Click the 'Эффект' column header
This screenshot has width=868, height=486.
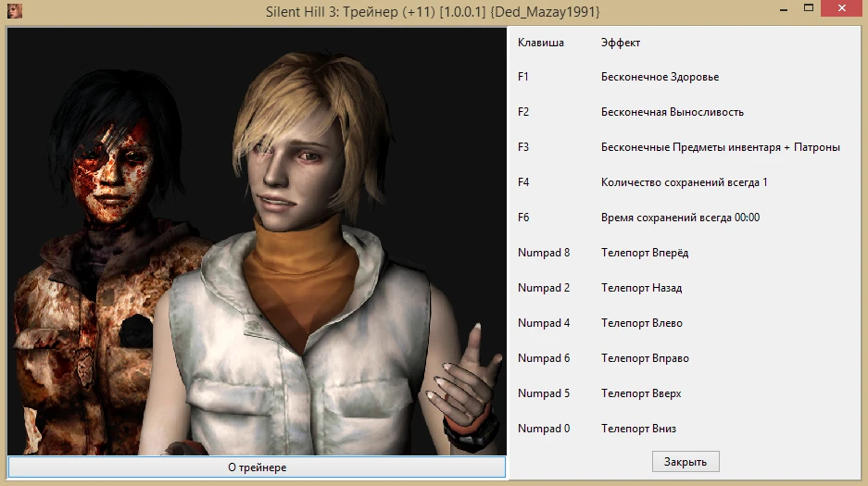(621, 43)
